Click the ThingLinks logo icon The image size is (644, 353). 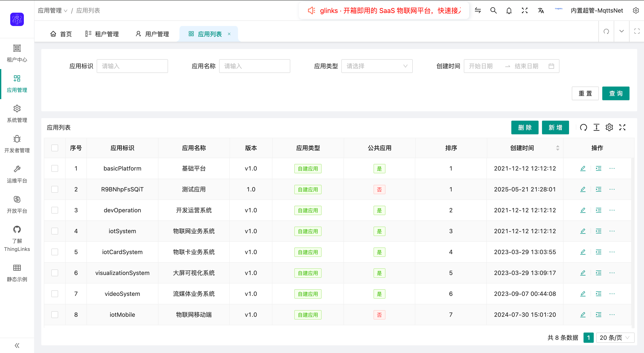(17, 19)
